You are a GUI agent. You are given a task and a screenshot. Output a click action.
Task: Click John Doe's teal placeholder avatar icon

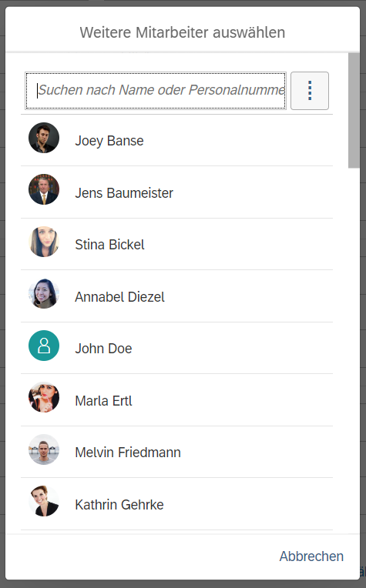(x=44, y=346)
